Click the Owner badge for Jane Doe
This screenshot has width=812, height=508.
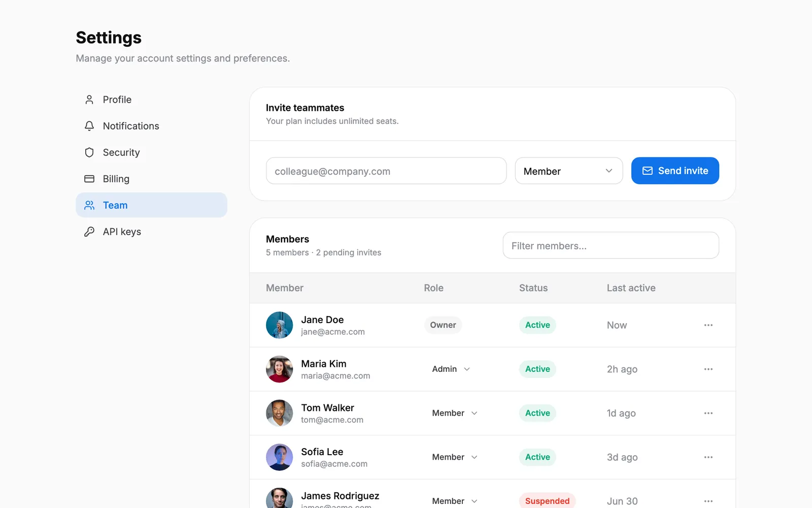pyautogui.click(x=443, y=325)
